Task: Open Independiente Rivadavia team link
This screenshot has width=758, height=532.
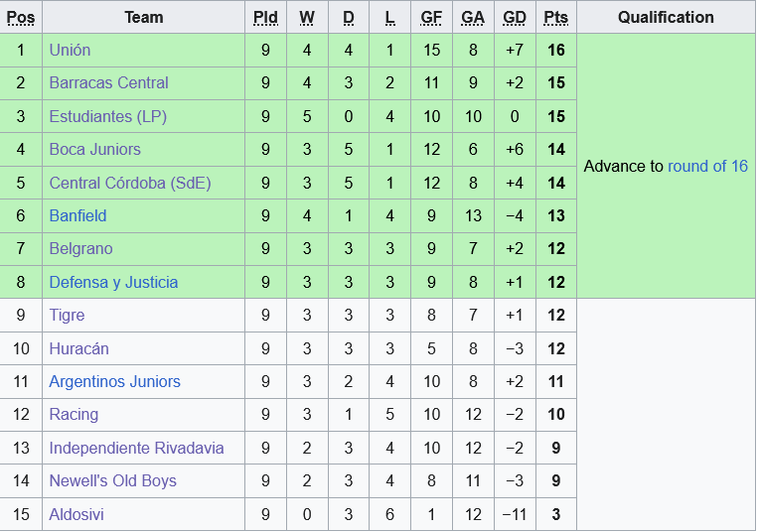Action: (x=136, y=448)
